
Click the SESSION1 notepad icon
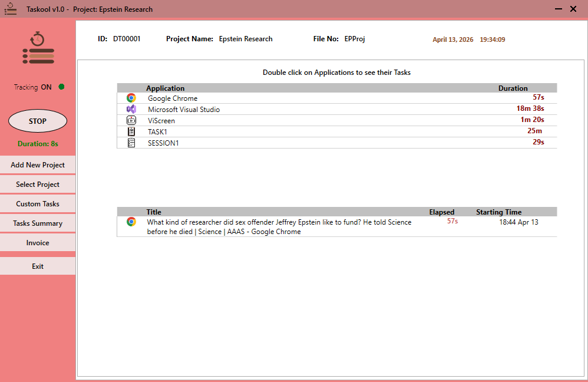tap(131, 143)
